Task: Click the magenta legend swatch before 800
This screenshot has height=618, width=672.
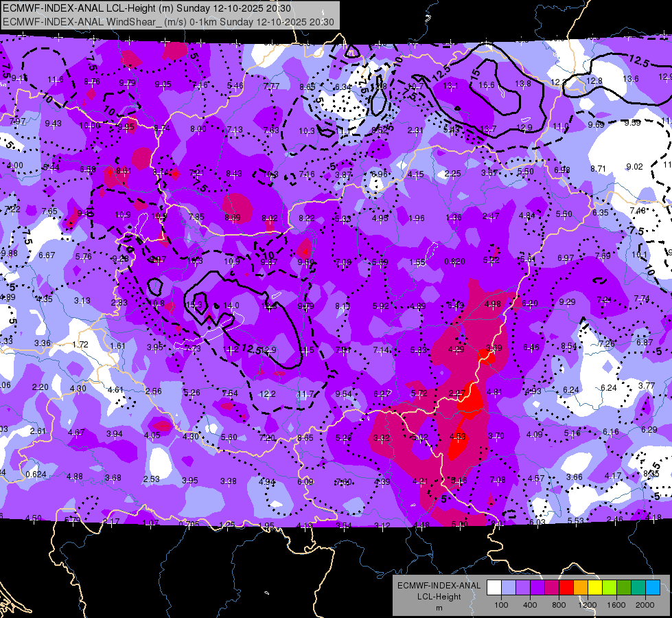Action: pyautogui.click(x=552, y=588)
